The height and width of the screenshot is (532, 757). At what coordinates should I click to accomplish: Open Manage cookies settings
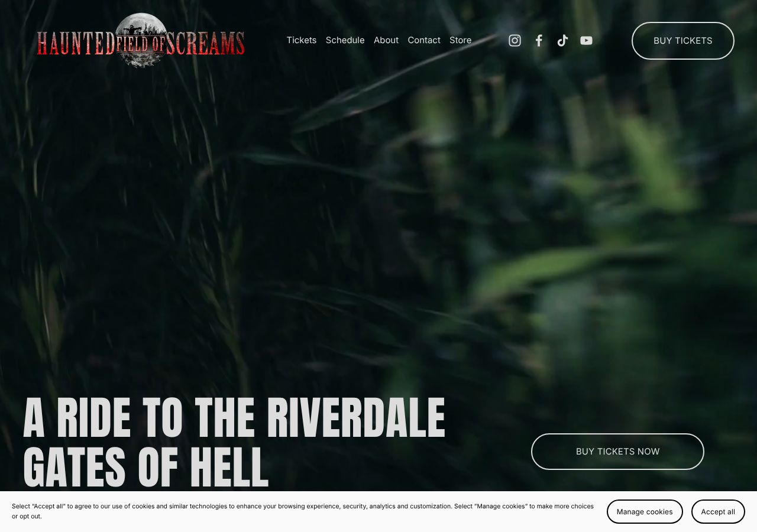(645, 512)
